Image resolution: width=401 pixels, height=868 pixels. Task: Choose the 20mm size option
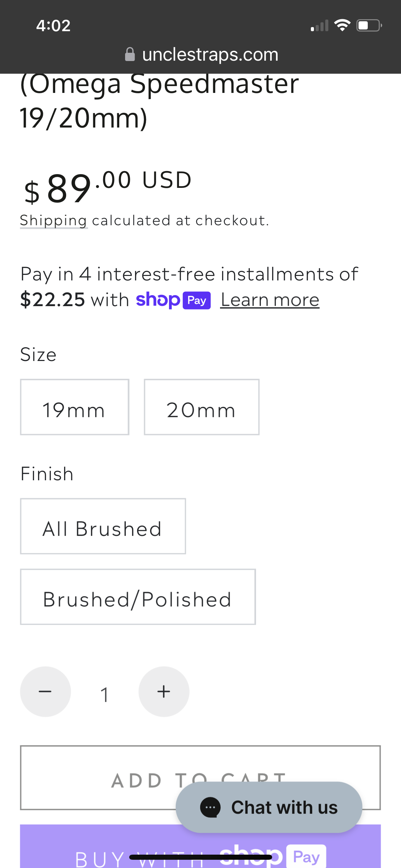[202, 407]
